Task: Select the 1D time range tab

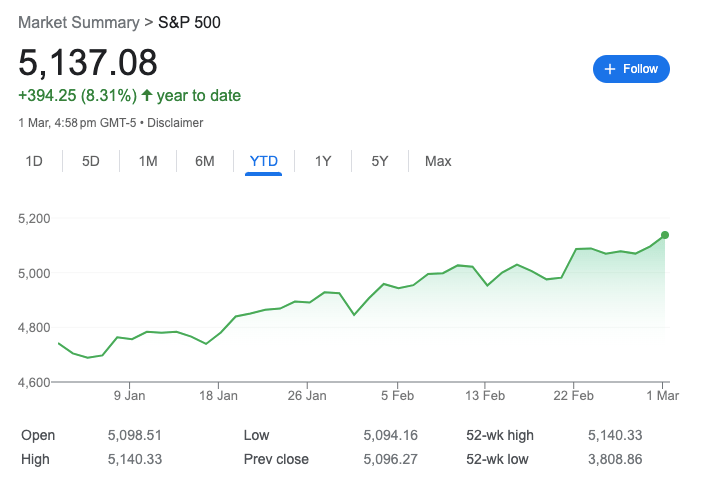Action: [x=34, y=161]
